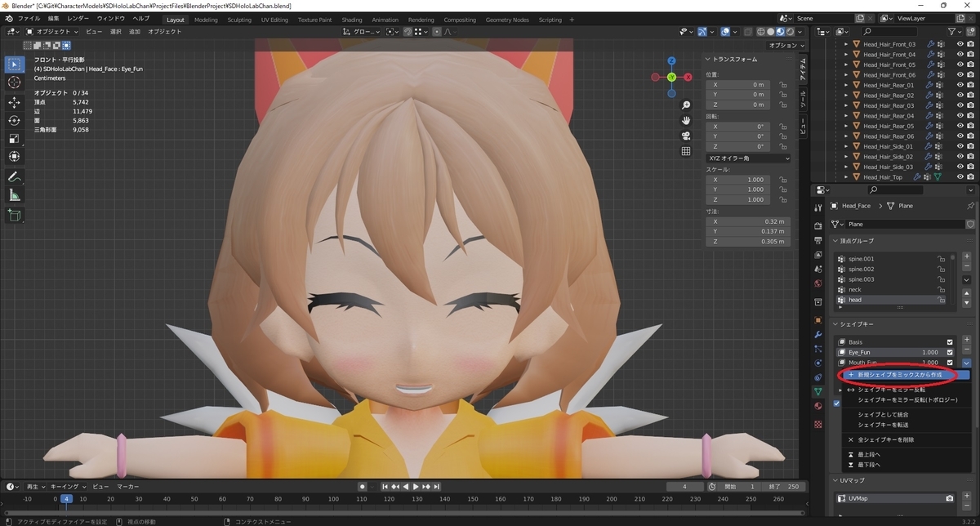Open the shape key specials dropdown arrow
This screenshot has height=526, width=980.
click(967, 363)
